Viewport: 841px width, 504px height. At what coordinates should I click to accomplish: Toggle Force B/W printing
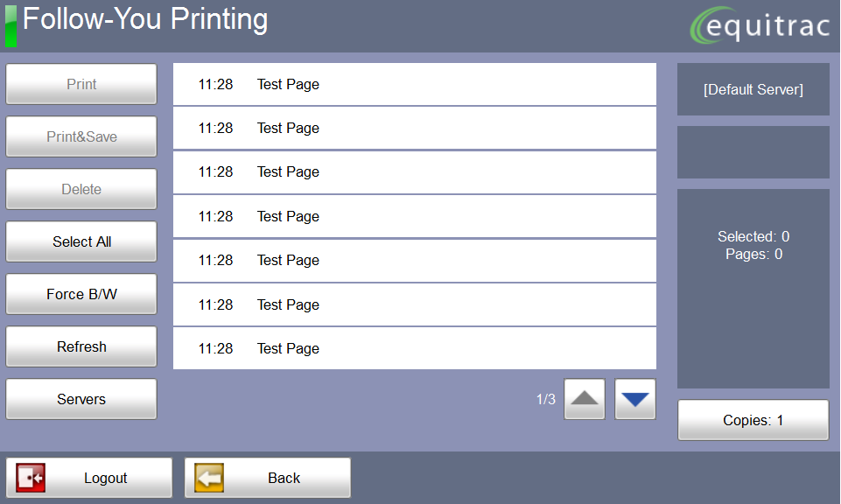[x=81, y=294]
